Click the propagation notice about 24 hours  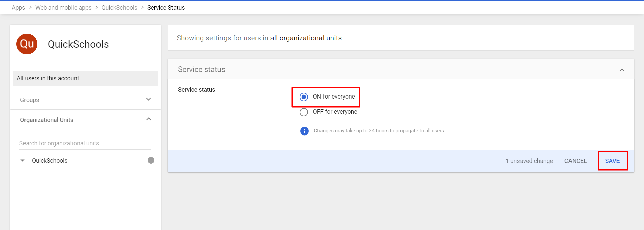coord(379,131)
